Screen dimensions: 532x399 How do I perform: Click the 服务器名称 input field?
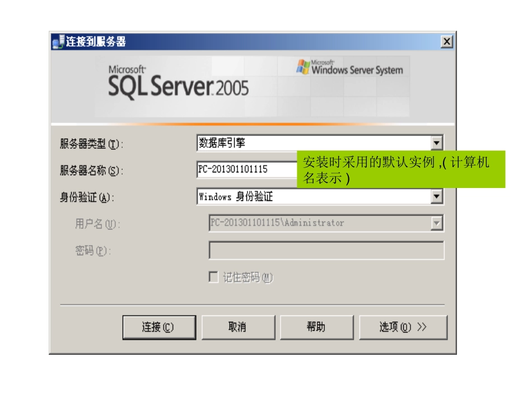point(247,169)
